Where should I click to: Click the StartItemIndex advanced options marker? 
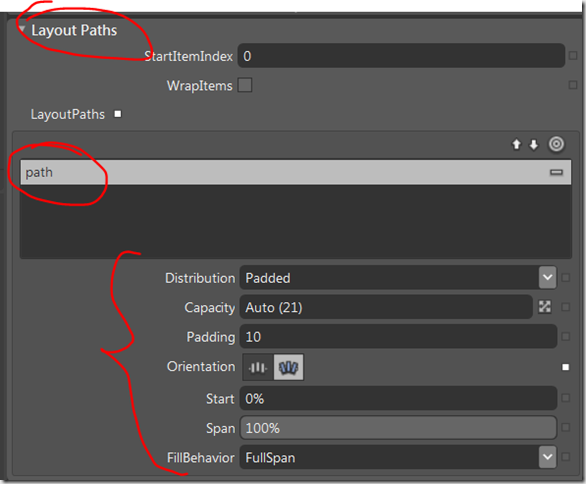coord(573,56)
